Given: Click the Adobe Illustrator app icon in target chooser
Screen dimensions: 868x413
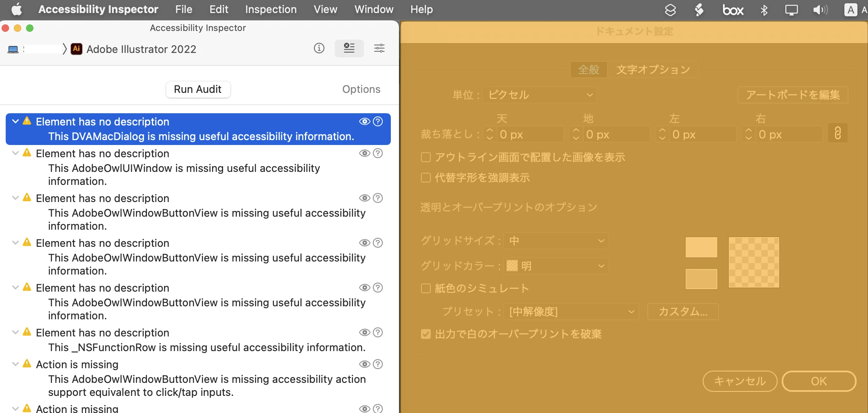Looking at the screenshot, I should pyautogui.click(x=77, y=49).
